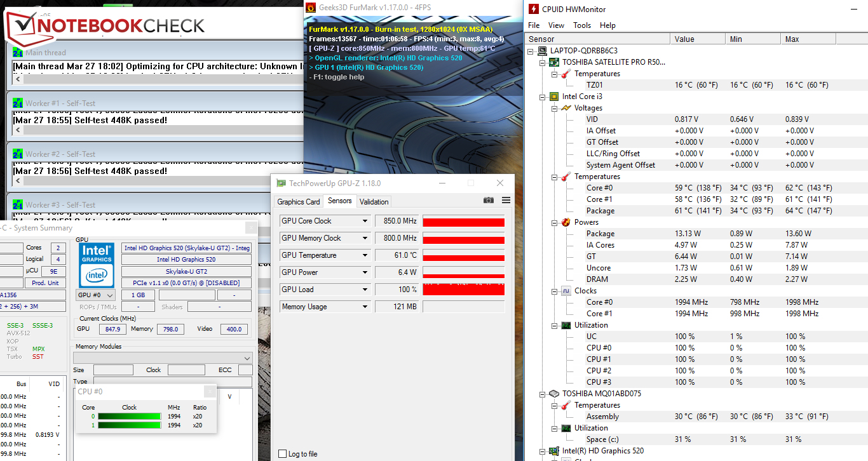
Task: Click the HWMonitor title bar lightning icon
Action: click(532, 9)
